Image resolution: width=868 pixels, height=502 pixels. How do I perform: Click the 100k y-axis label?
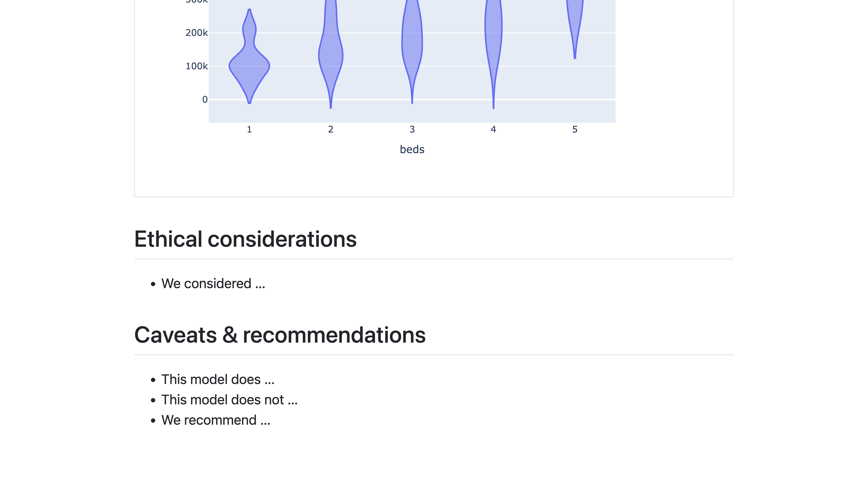[196, 66]
